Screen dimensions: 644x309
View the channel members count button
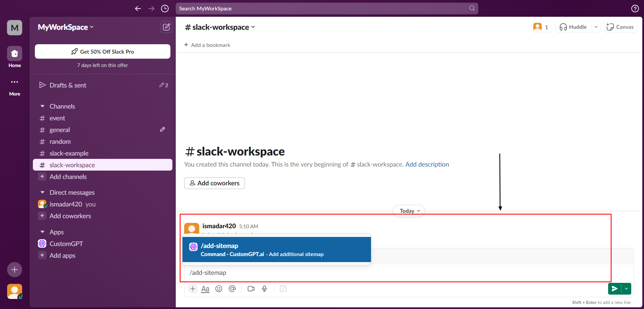tap(542, 27)
